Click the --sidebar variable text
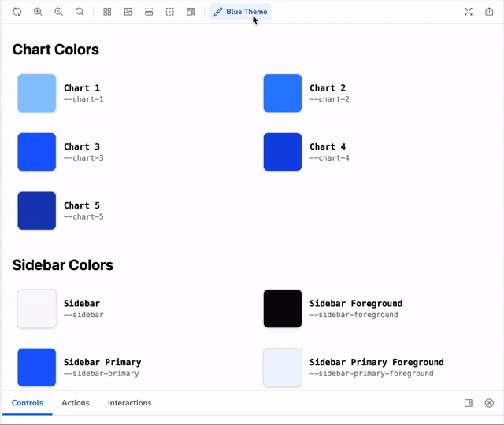The height and width of the screenshot is (425, 504). click(x=83, y=315)
